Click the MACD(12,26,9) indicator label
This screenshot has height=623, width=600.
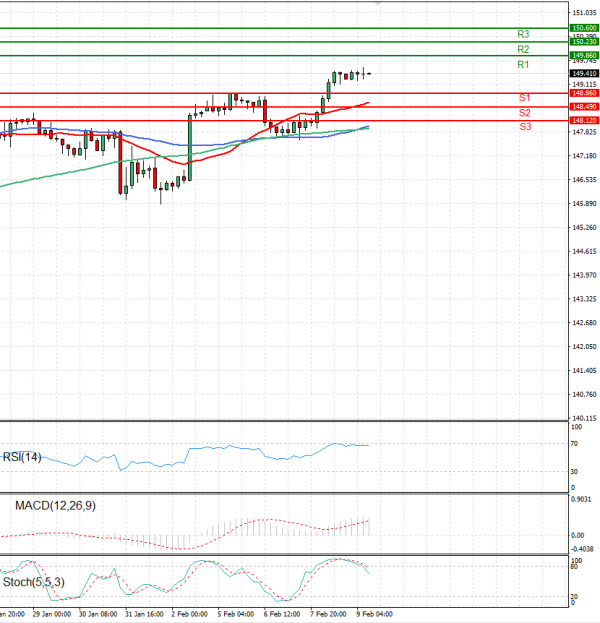point(55,505)
